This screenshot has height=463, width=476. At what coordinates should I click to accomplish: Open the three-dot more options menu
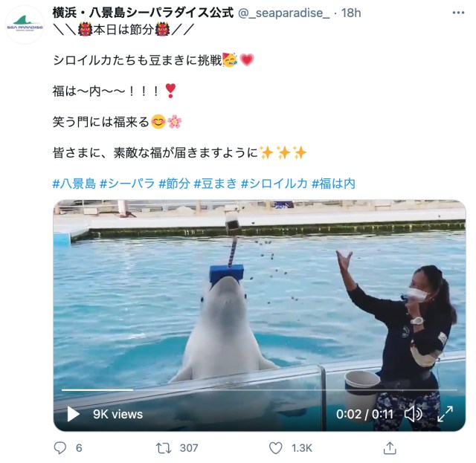458,13
